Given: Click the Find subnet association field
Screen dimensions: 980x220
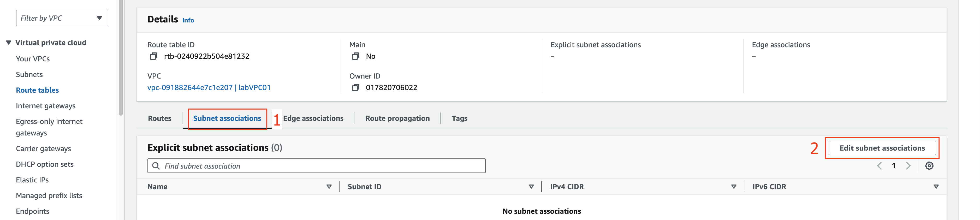Looking at the screenshot, I should pyautogui.click(x=316, y=166).
